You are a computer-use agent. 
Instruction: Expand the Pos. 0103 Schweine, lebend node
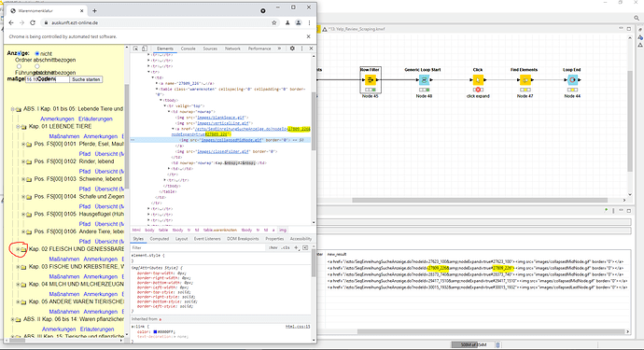point(23,179)
